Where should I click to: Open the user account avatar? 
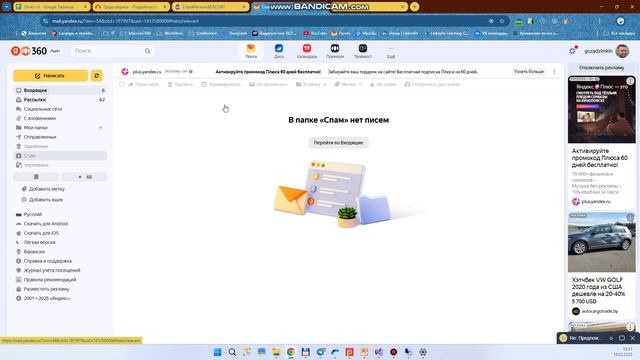[x=622, y=51]
